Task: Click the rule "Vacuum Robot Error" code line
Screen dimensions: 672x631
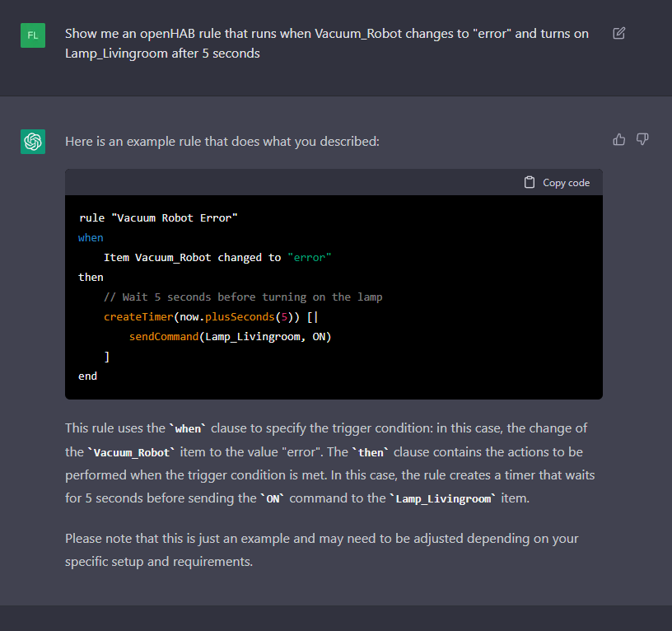Action: pyautogui.click(x=158, y=217)
